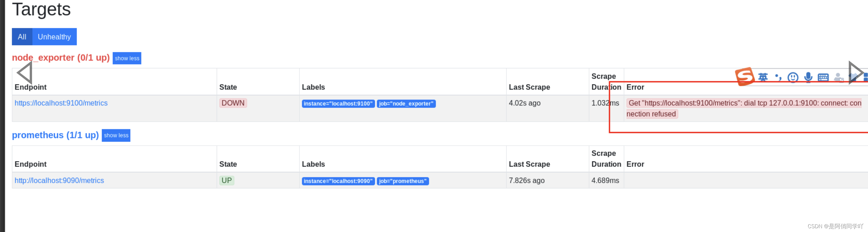Click the node_exporter (0/1 up) heading
The height and width of the screenshot is (232, 868).
point(61,58)
